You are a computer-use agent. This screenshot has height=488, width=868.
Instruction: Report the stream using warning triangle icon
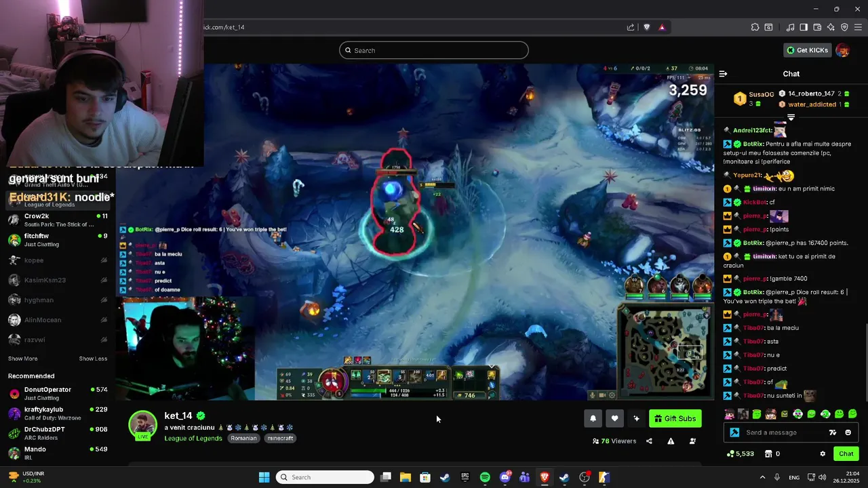(671, 441)
